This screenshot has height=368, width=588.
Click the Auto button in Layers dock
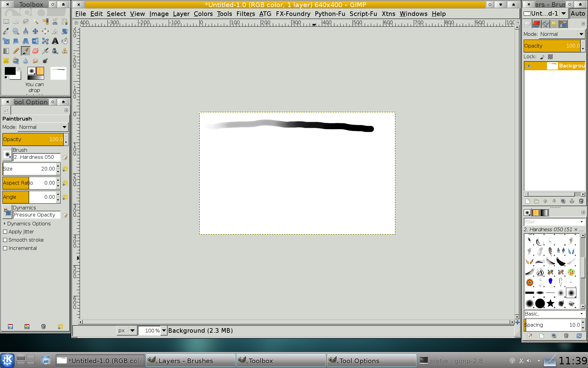pos(578,13)
